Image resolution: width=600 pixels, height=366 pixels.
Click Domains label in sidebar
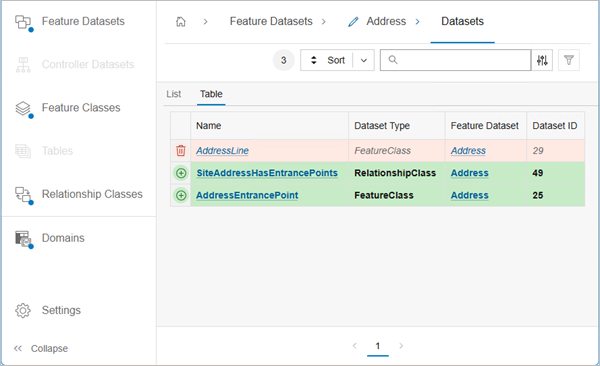[63, 238]
